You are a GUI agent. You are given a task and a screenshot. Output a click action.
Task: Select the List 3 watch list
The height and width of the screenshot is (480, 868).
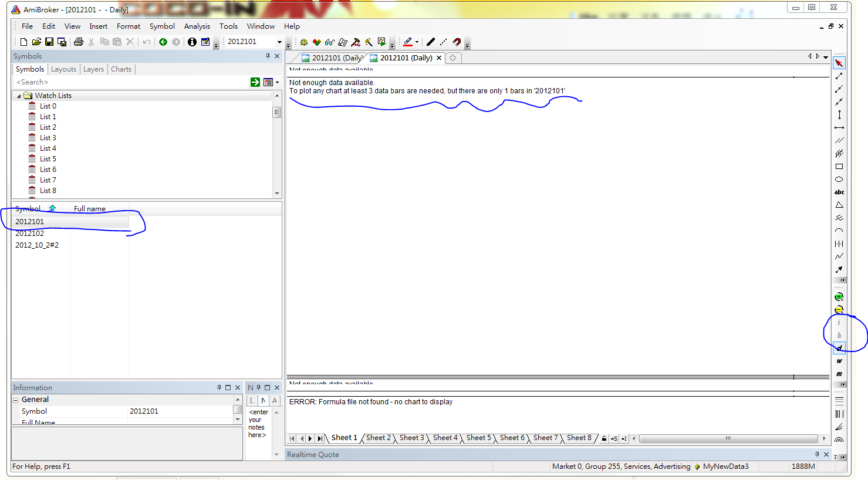tap(48, 138)
